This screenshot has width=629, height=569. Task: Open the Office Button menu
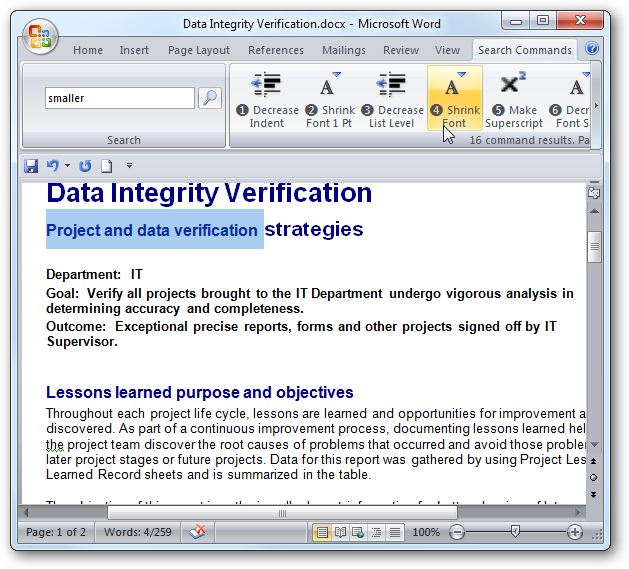point(40,37)
